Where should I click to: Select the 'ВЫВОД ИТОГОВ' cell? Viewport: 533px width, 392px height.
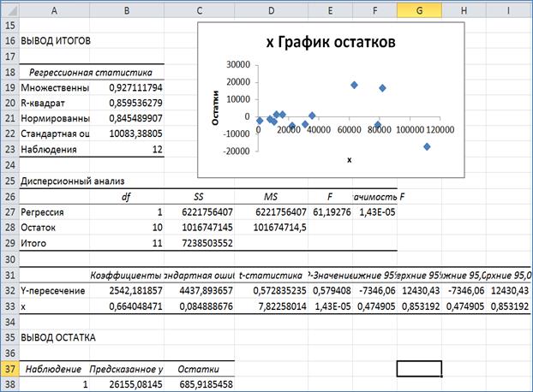coord(54,41)
